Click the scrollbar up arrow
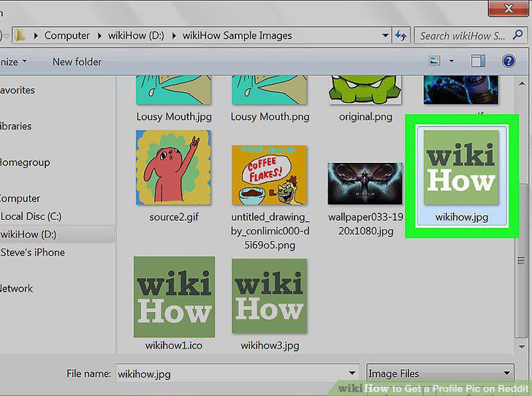 point(522,83)
